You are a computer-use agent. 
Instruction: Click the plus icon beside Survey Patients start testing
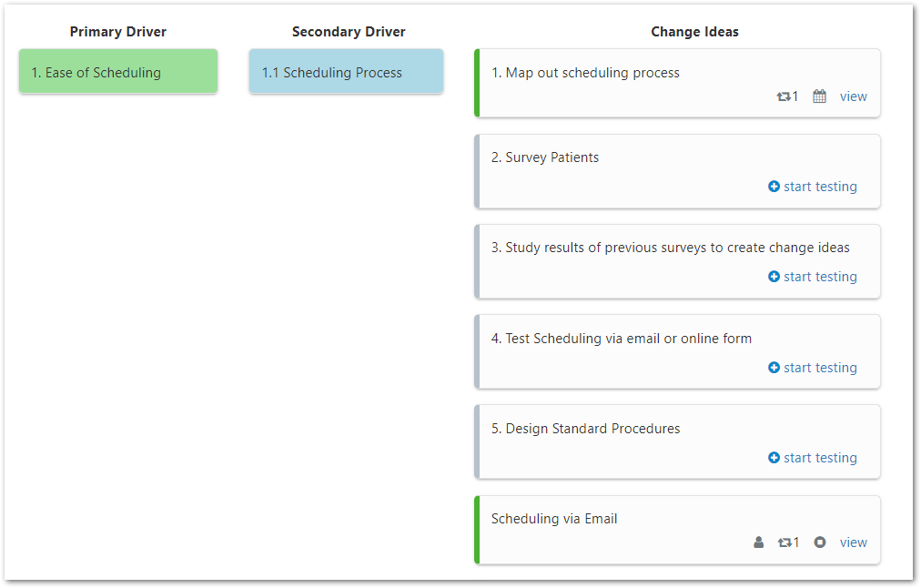click(x=774, y=187)
